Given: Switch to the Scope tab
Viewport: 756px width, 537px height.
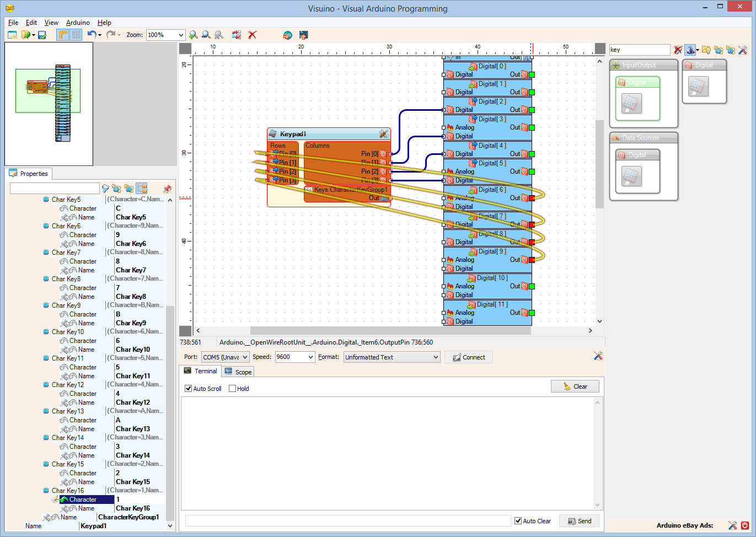Looking at the screenshot, I should [238, 371].
